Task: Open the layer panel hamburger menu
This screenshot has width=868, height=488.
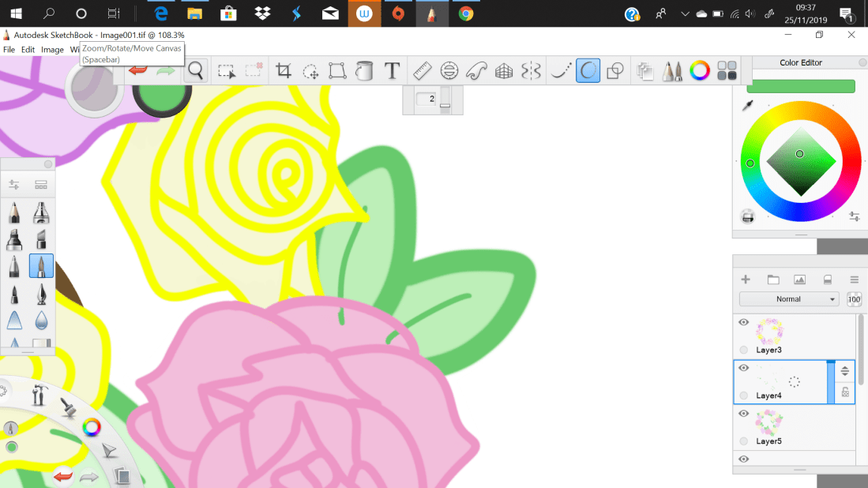Action: (854, 280)
